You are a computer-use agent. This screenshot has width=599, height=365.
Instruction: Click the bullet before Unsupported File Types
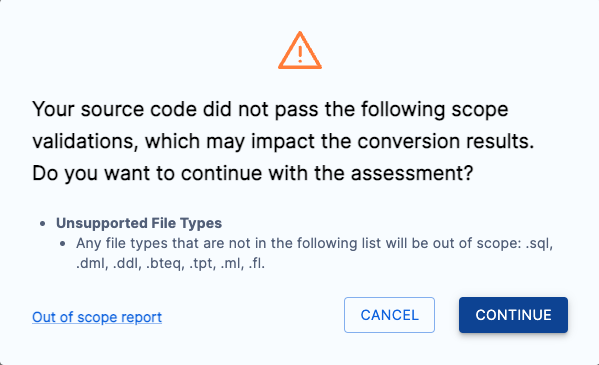coord(43,224)
